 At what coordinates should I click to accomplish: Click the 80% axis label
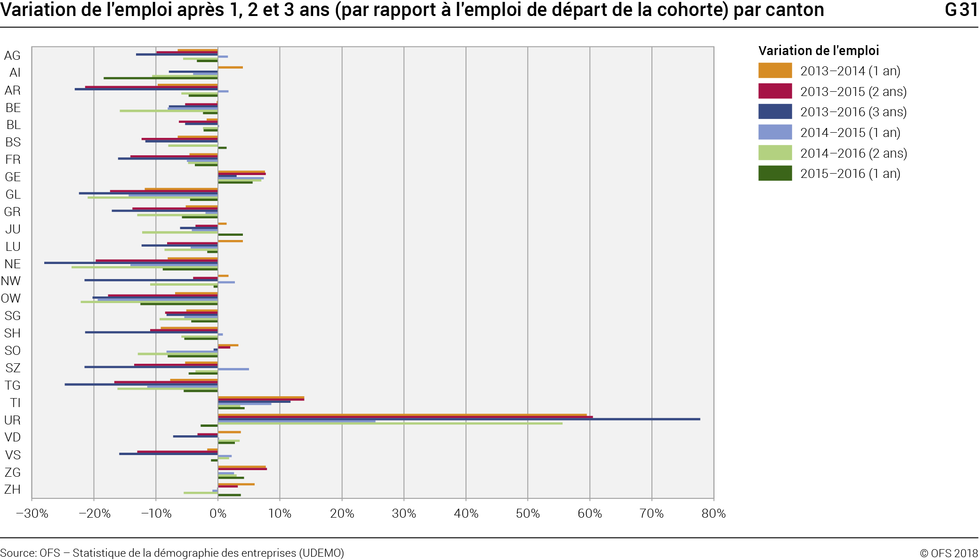coord(714,513)
